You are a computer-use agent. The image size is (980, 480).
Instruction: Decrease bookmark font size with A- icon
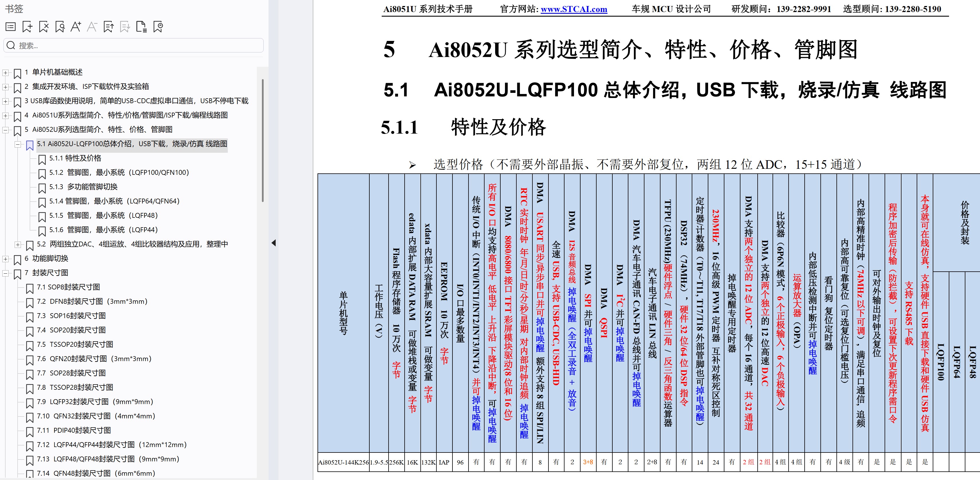(x=92, y=27)
